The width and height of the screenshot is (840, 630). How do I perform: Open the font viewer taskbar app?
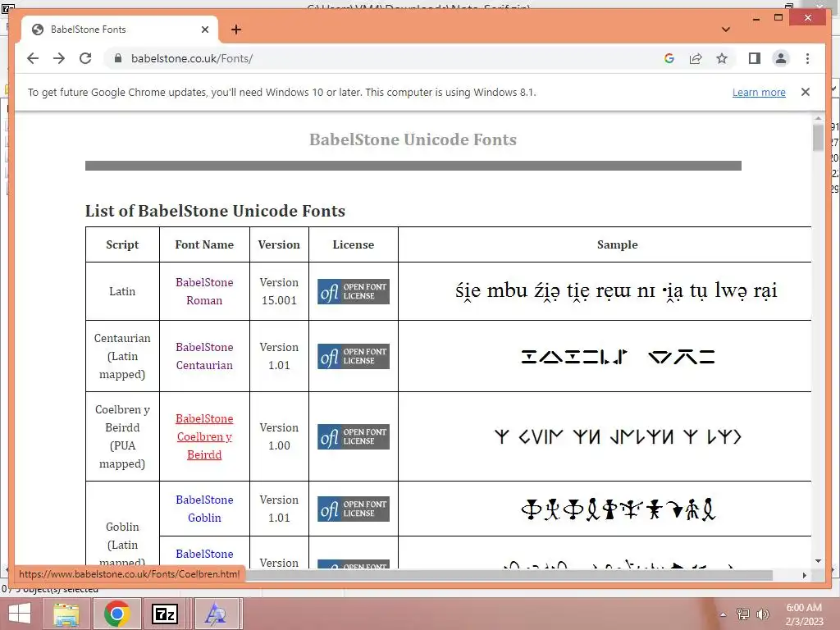click(x=216, y=614)
